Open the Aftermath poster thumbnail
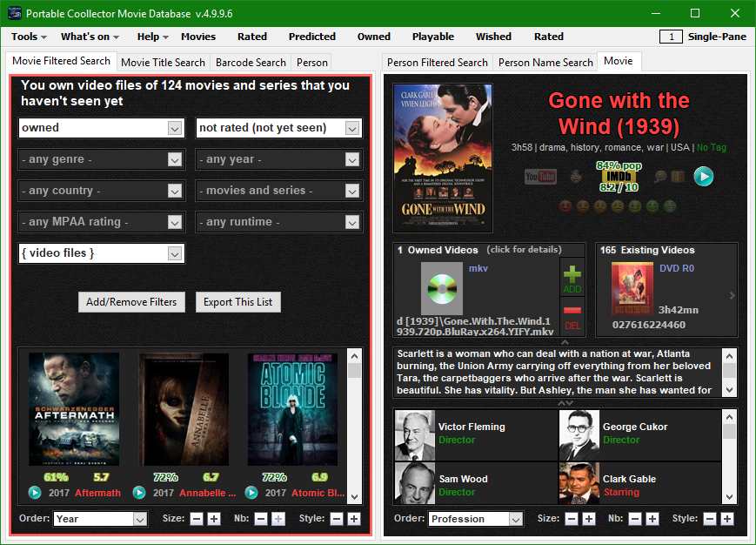The width and height of the screenshot is (756, 545). click(x=74, y=409)
